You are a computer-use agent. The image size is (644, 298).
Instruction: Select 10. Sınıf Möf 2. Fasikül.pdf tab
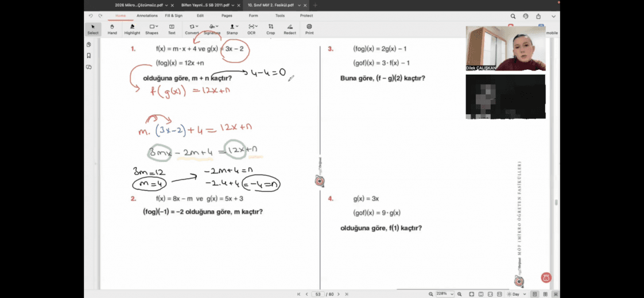click(271, 5)
